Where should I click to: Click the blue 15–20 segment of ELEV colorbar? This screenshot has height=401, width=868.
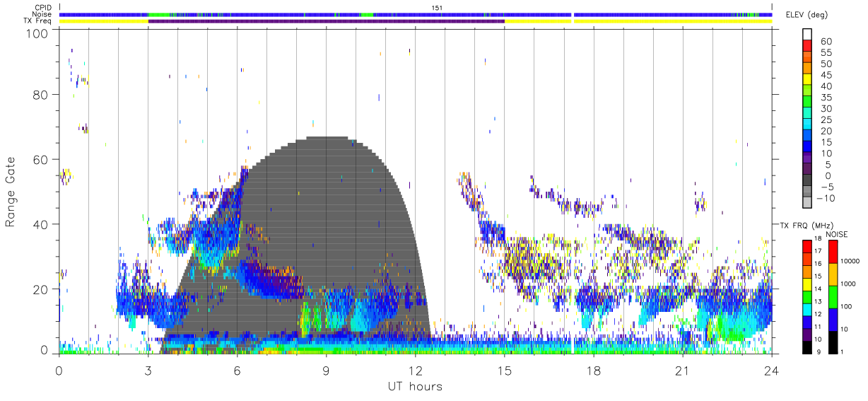point(807,136)
